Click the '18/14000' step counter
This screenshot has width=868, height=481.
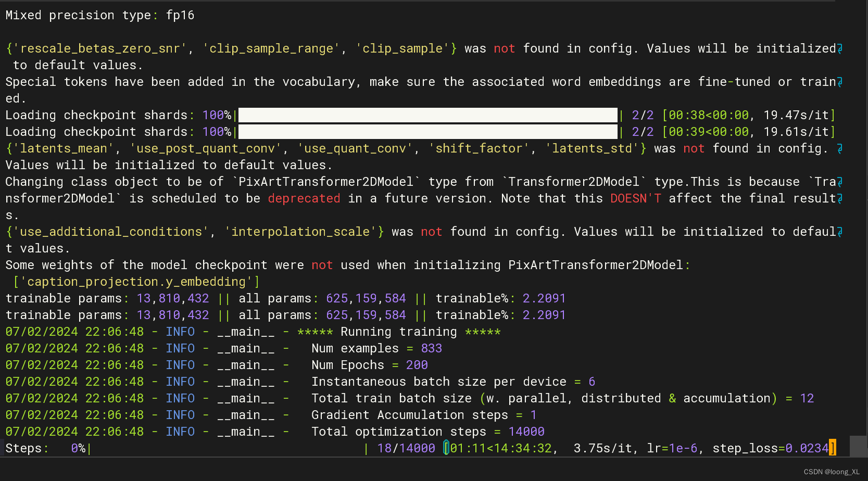[x=406, y=448]
